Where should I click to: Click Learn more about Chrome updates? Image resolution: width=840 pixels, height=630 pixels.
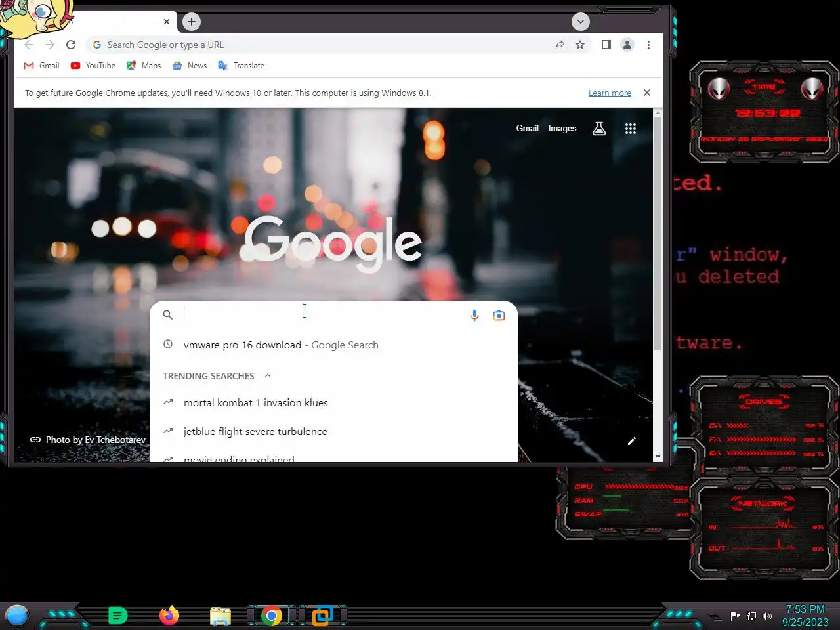click(x=610, y=93)
